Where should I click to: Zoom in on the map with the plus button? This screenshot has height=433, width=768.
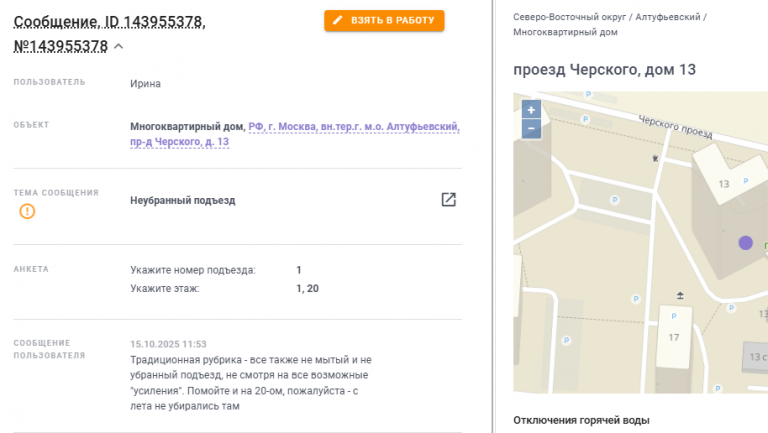[531, 110]
